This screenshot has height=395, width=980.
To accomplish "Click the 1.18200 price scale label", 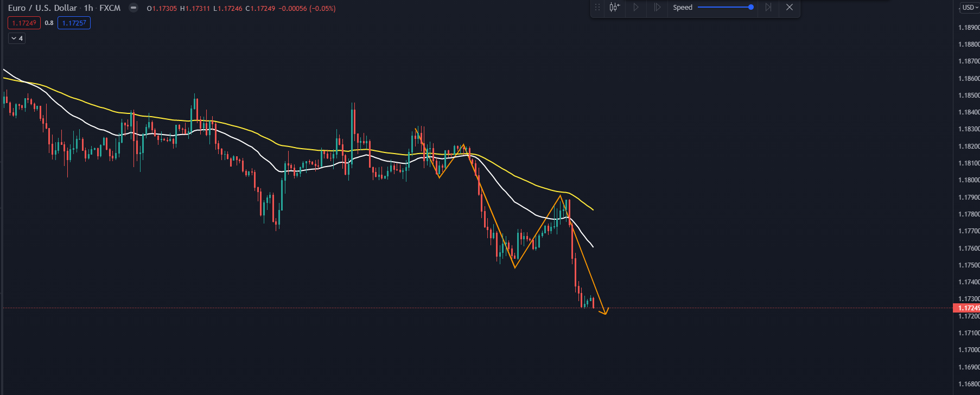I will (969, 146).
